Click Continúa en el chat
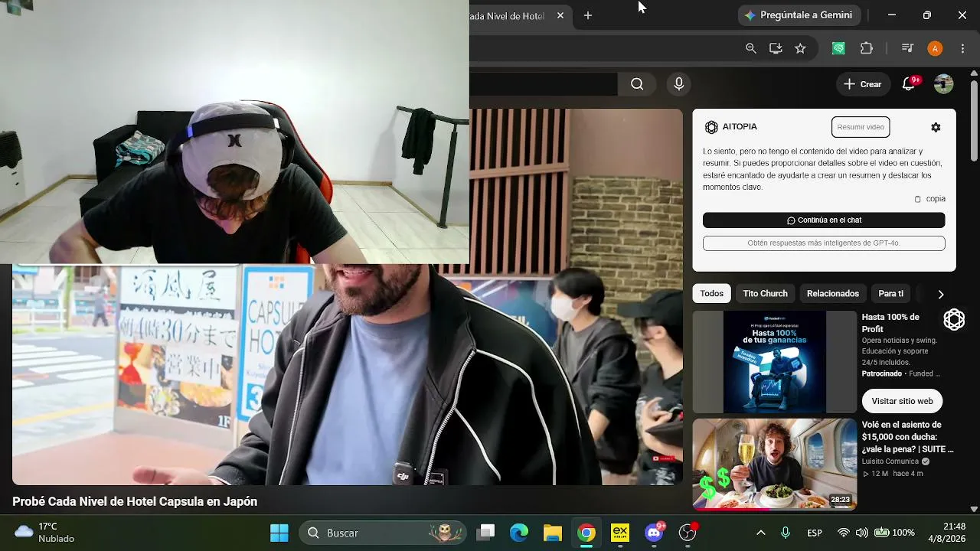Viewport: 980px width, 551px height. pos(824,220)
